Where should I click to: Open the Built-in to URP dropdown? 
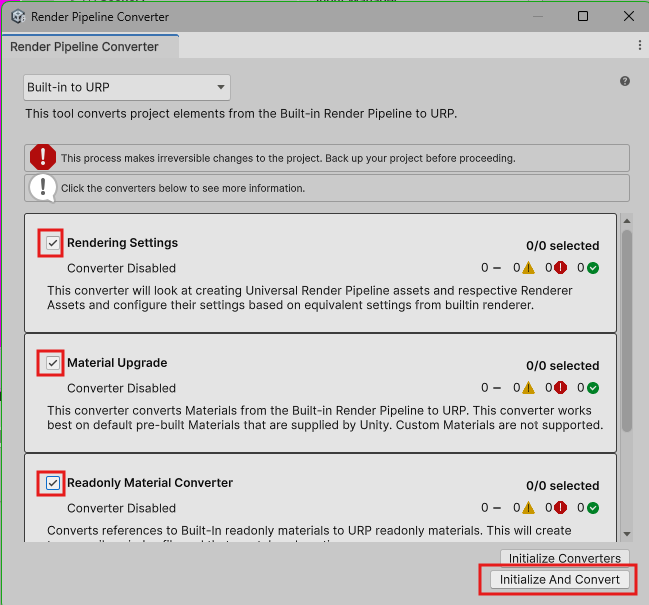(x=127, y=87)
